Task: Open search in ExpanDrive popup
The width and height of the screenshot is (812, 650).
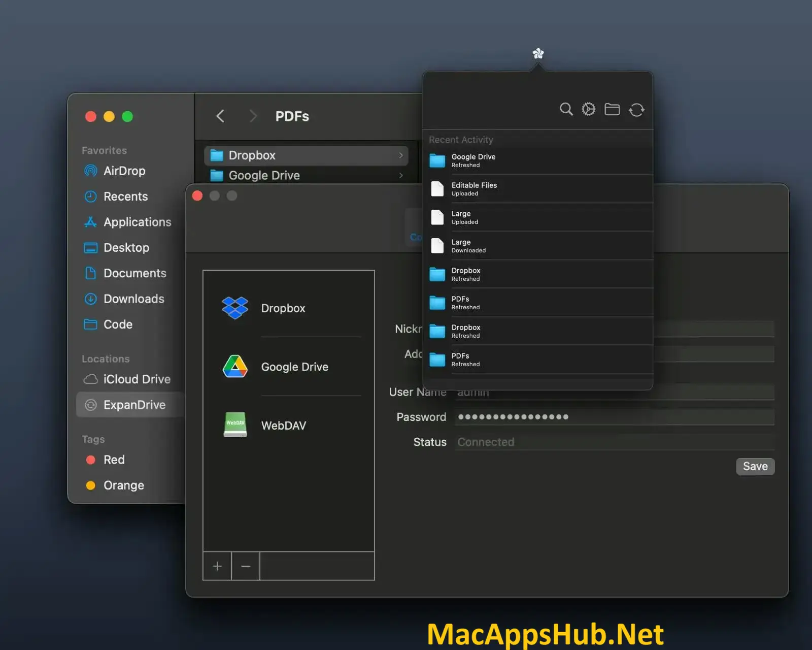Action: tap(566, 109)
